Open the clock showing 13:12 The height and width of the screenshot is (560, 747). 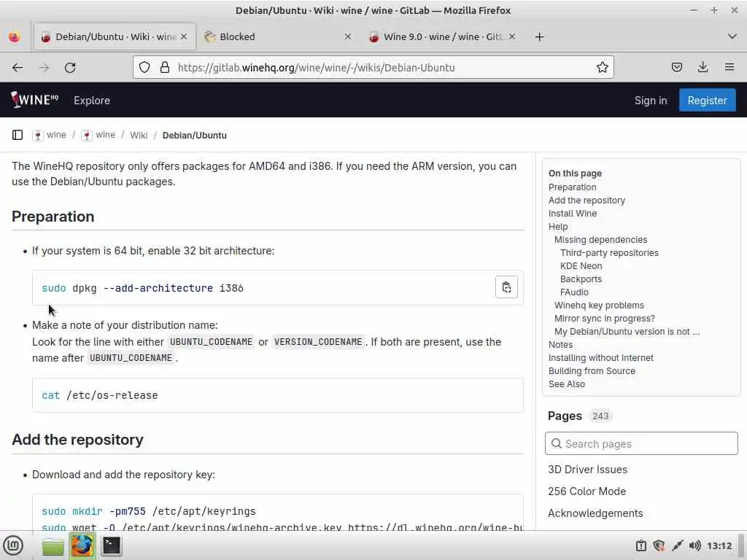click(719, 545)
